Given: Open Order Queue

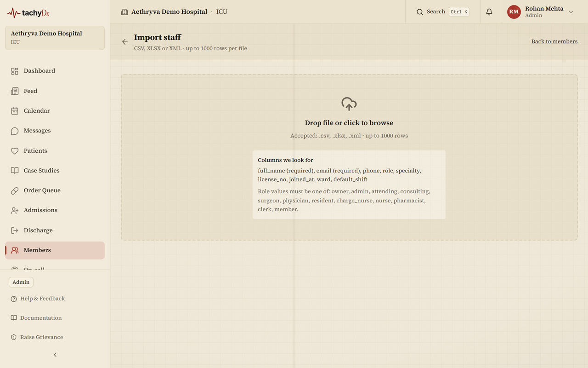Looking at the screenshot, I should point(55,190).
